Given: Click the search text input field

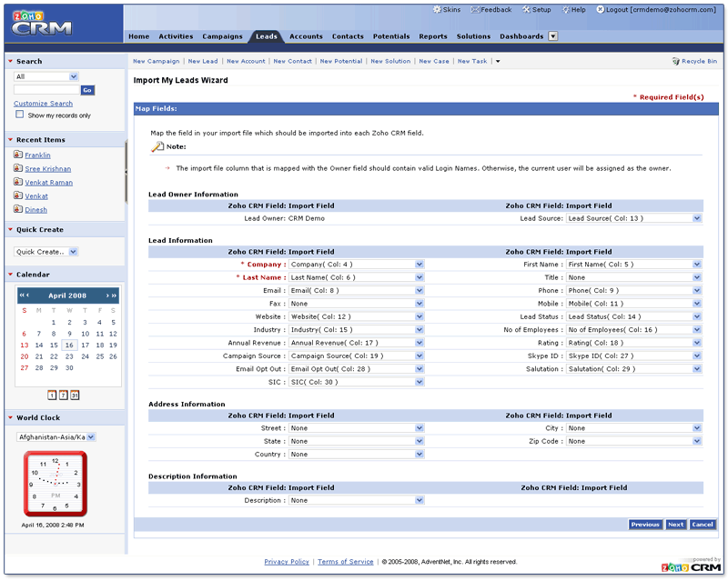Looking at the screenshot, I should click(x=46, y=90).
